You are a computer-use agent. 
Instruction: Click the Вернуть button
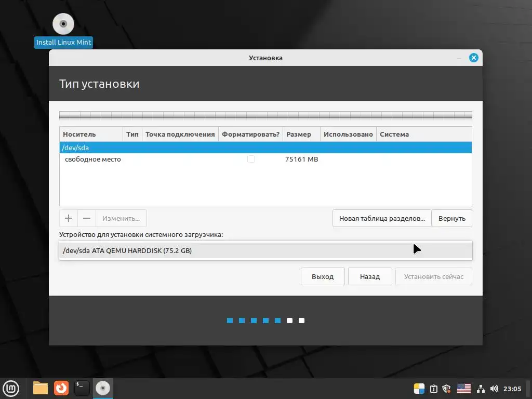tap(451, 218)
